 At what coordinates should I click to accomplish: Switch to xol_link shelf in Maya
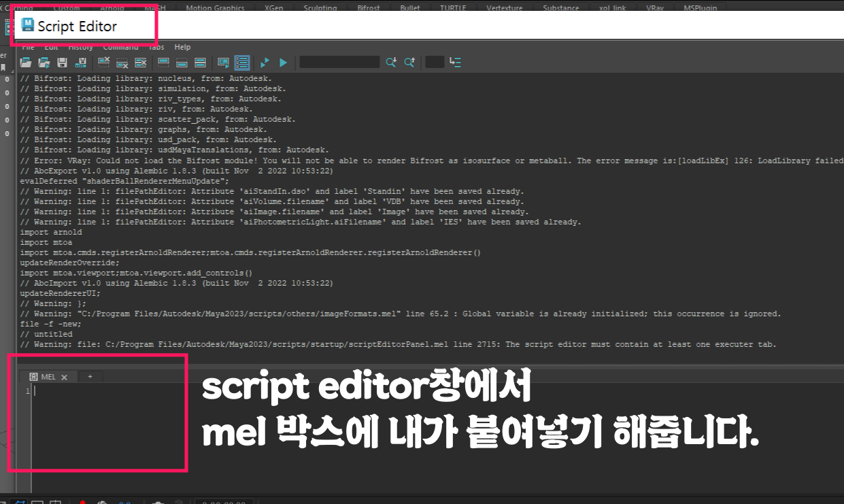tap(613, 8)
